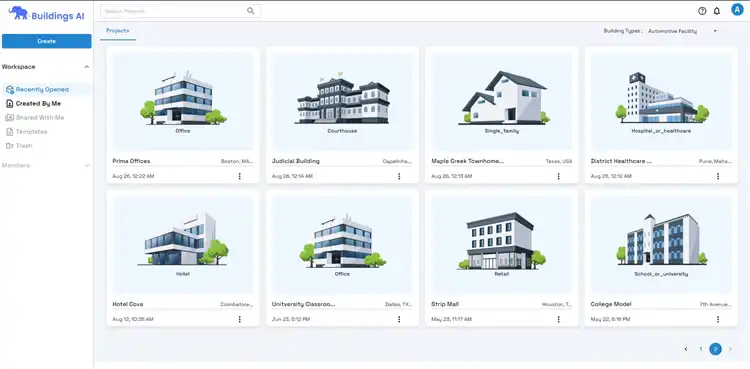The image size is (750, 369).
Task: Open the District Healthcare hospital thumbnail
Action: coord(661,101)
